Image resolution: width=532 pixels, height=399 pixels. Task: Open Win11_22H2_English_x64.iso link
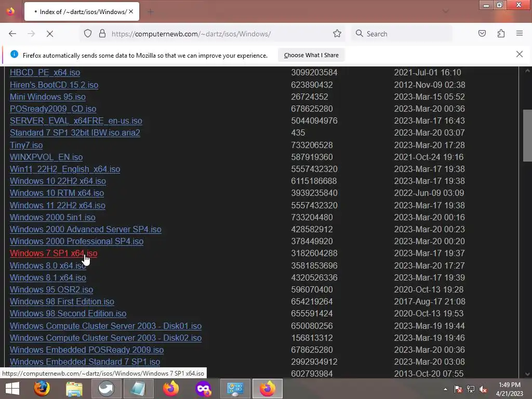[x=65, y=169]
